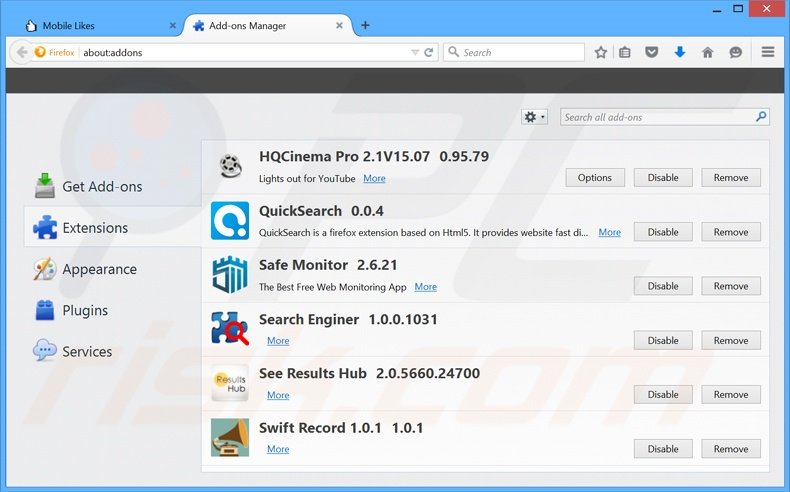Screen dimensions: 790x492
Task: Open the Firefox hamburger menu
Action: point(768,52)
